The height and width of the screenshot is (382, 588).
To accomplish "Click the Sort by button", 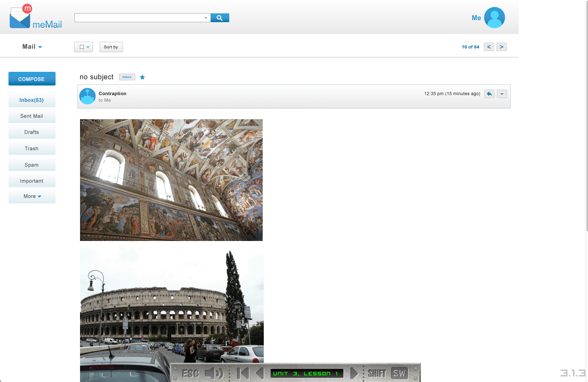I will tap(111, 47).
